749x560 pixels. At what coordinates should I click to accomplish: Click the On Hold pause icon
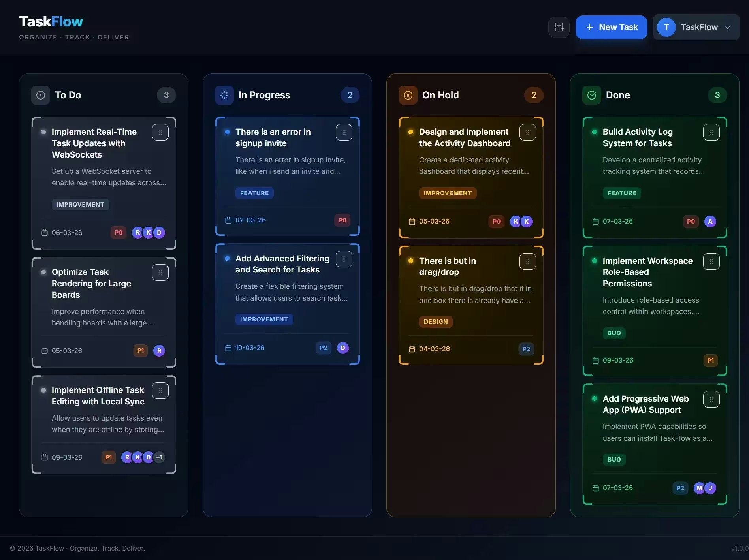click(408, 95)
